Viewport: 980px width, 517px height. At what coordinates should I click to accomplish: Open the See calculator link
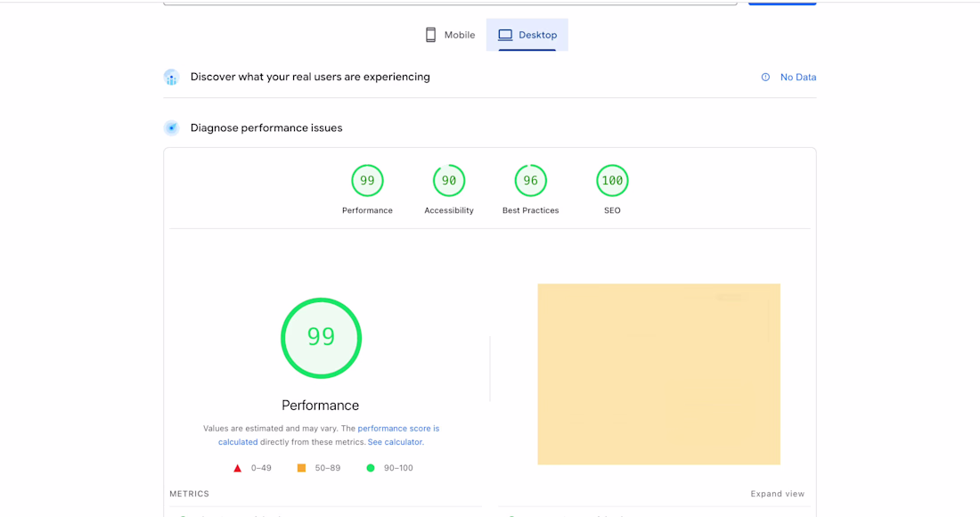396,442
